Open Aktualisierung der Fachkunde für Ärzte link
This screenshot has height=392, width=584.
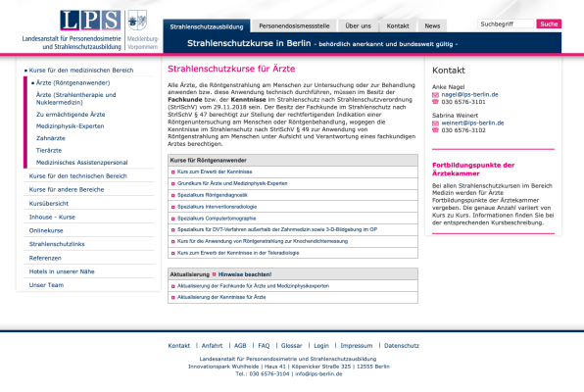tap(253, 286)
